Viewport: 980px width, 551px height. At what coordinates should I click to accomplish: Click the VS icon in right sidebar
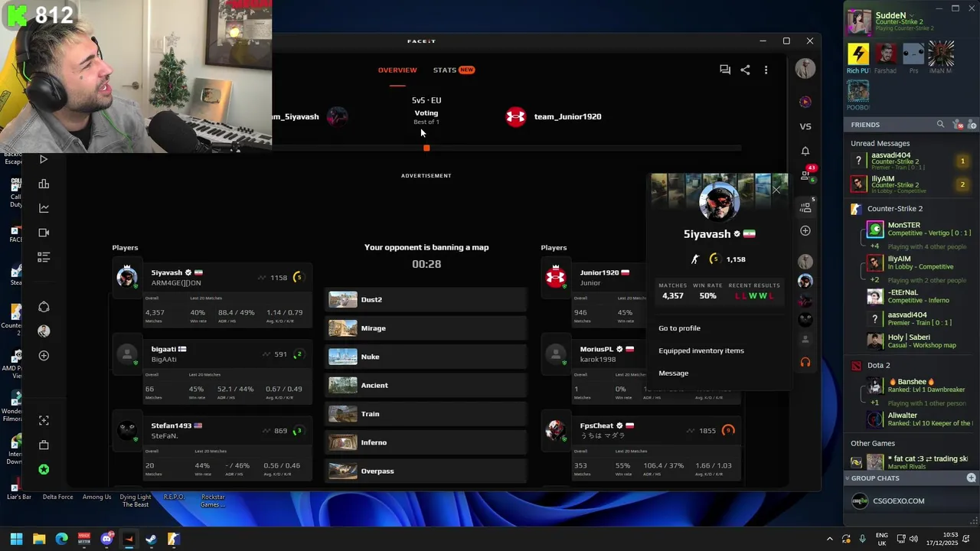pyautogui.click(x=805, y=126)
